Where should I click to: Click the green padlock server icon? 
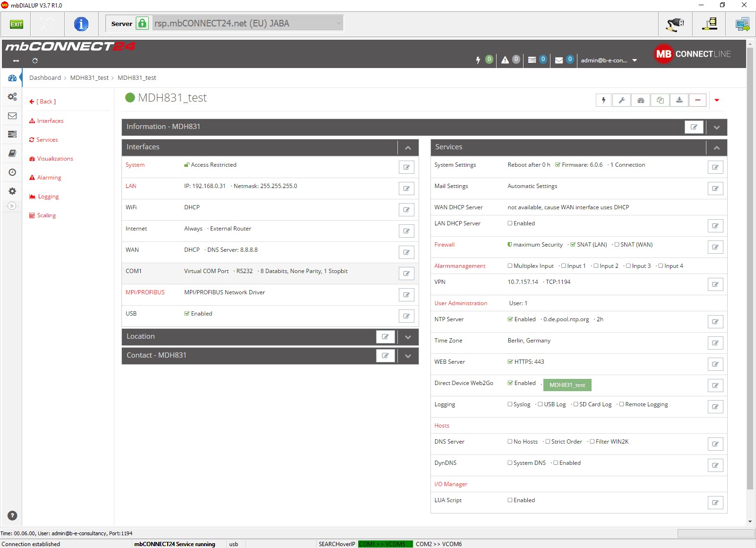coord(142,23)
